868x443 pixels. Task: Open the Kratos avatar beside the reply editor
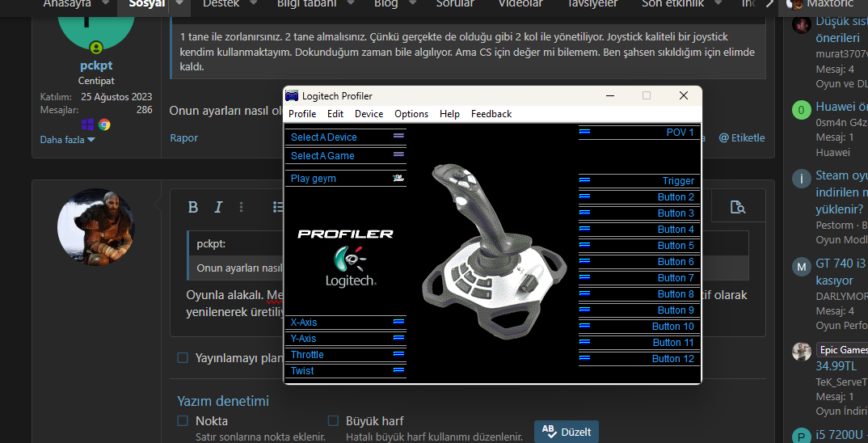tap(96, 226)
